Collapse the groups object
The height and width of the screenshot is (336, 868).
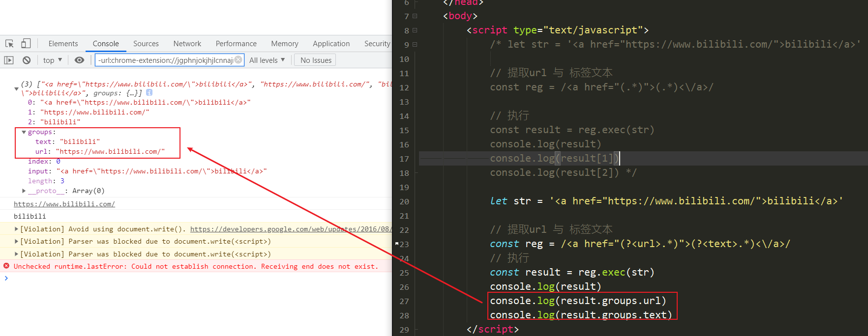(x=24, y=132)
